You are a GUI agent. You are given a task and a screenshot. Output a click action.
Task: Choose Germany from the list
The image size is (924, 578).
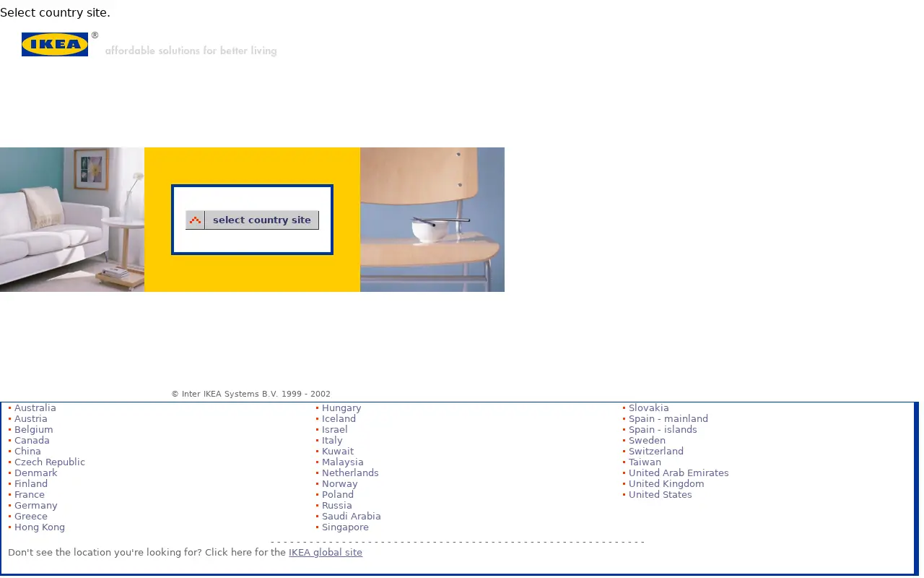[x=36, y=506]
